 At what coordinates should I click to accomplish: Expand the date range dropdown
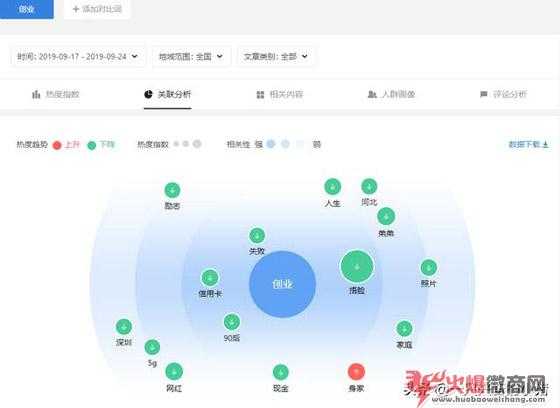(78, 56)
